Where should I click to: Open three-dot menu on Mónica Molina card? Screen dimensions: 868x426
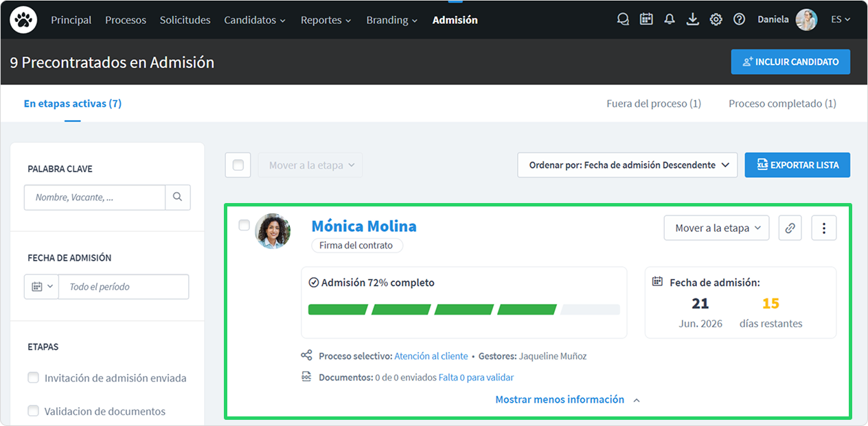point(824,228)
